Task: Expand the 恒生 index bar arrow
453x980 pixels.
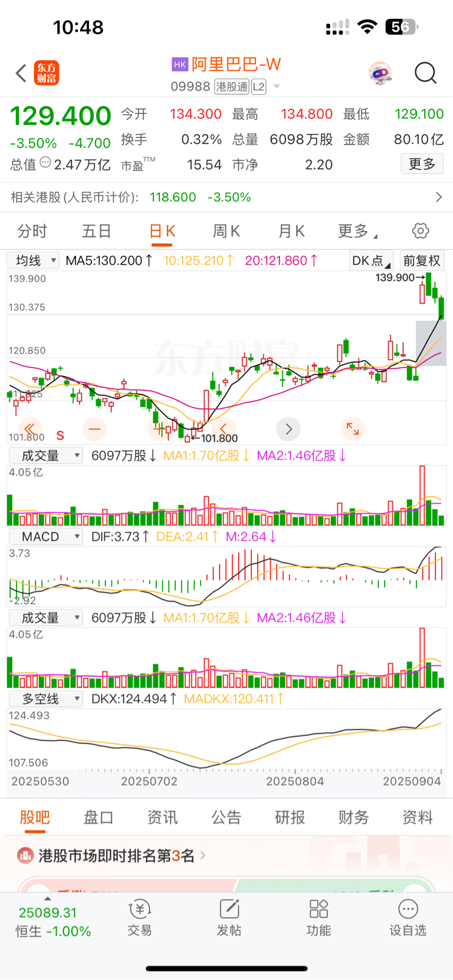Action: pos(48,899)
